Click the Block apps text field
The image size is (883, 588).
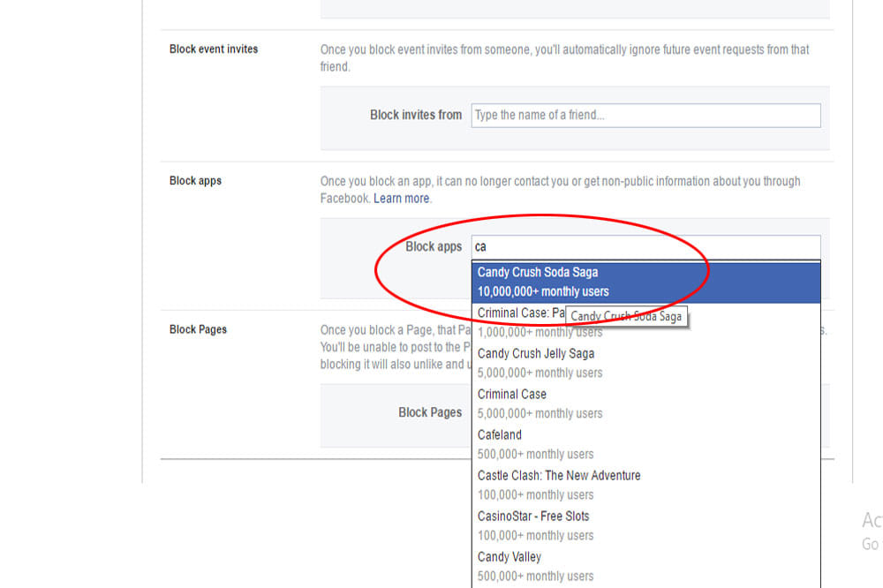tap(645, 246)
